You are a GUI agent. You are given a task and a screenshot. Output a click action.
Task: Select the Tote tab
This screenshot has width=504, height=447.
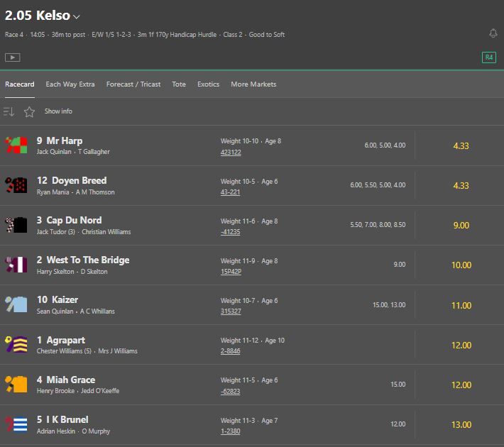(x=179, y=84)
